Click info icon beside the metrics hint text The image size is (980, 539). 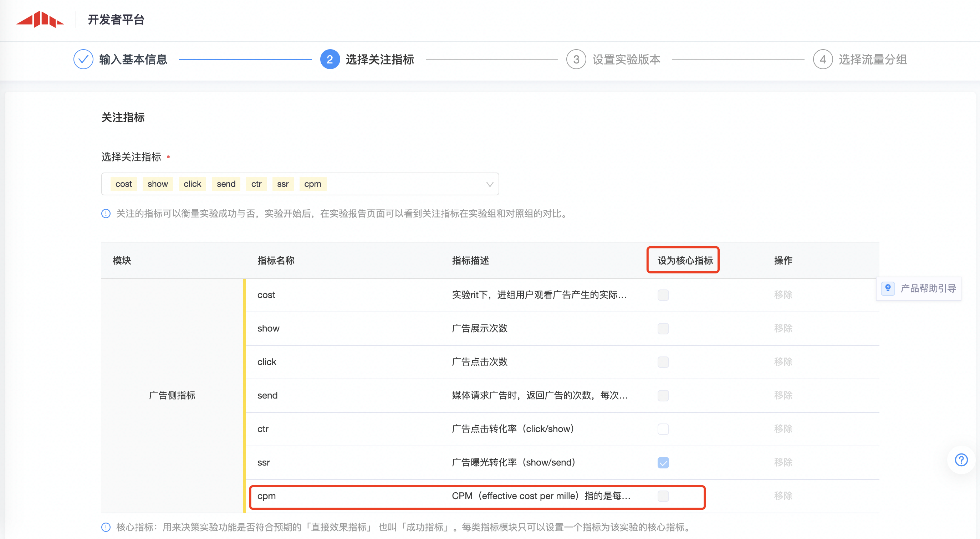106,214
